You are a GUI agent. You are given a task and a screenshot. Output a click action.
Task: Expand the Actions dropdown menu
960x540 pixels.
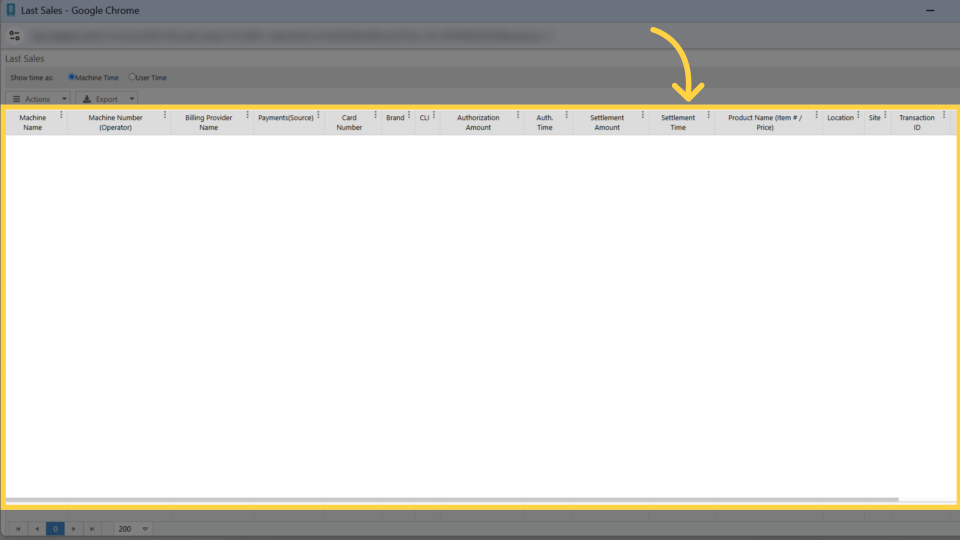(40, 99)
